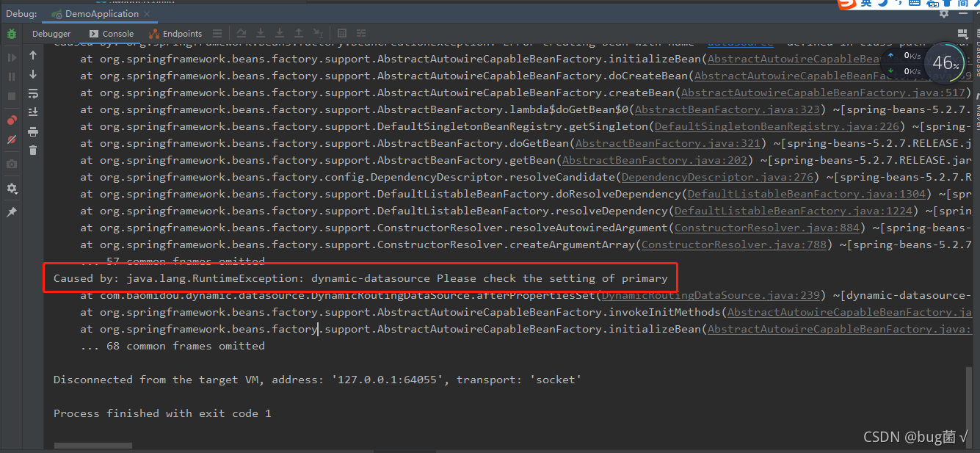This screenshot has width=980, height=453.
Task: Open hidden toolbar options via the right-edge menu
Action: 962,33
